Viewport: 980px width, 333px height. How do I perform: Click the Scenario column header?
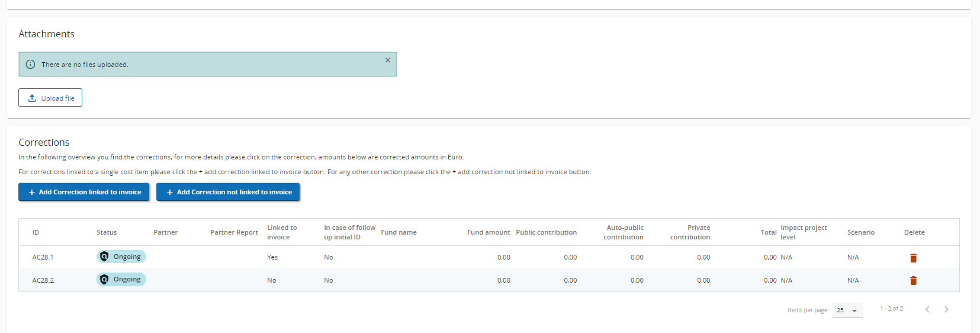(x=860, y=232)
